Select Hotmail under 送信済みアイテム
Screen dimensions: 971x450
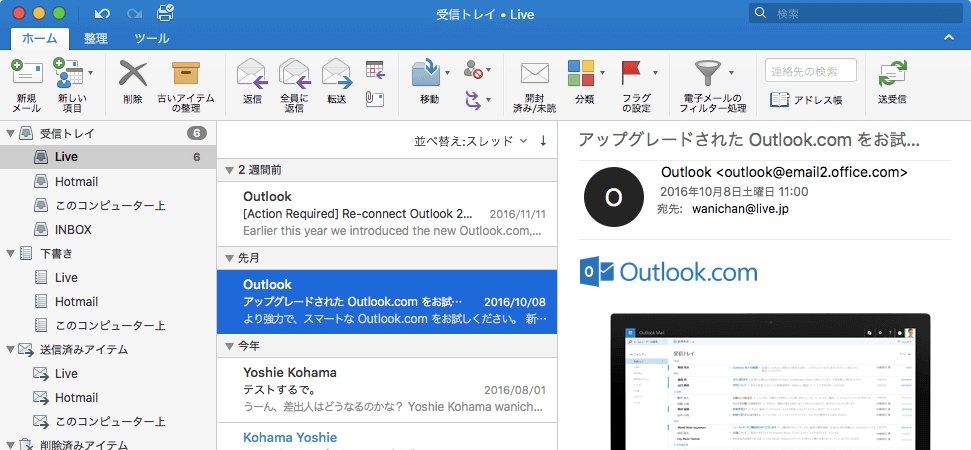[108, 397]
